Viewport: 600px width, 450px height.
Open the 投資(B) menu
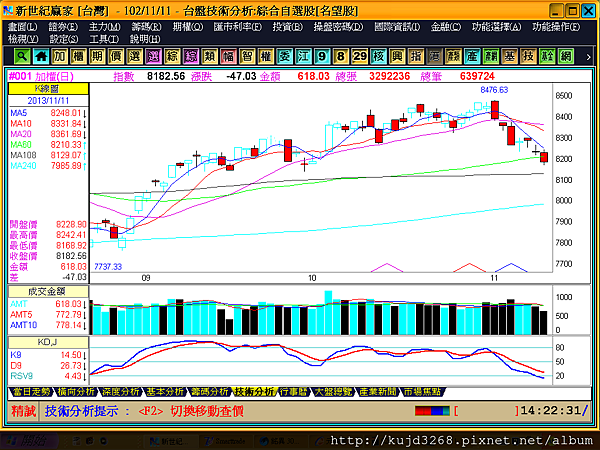pos(287,27)
